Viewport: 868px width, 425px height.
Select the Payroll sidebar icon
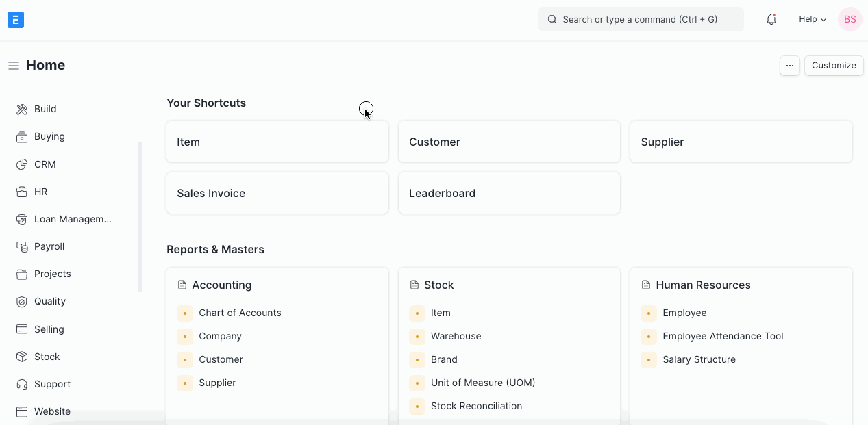pyautogui.click(x=22, y=246)
